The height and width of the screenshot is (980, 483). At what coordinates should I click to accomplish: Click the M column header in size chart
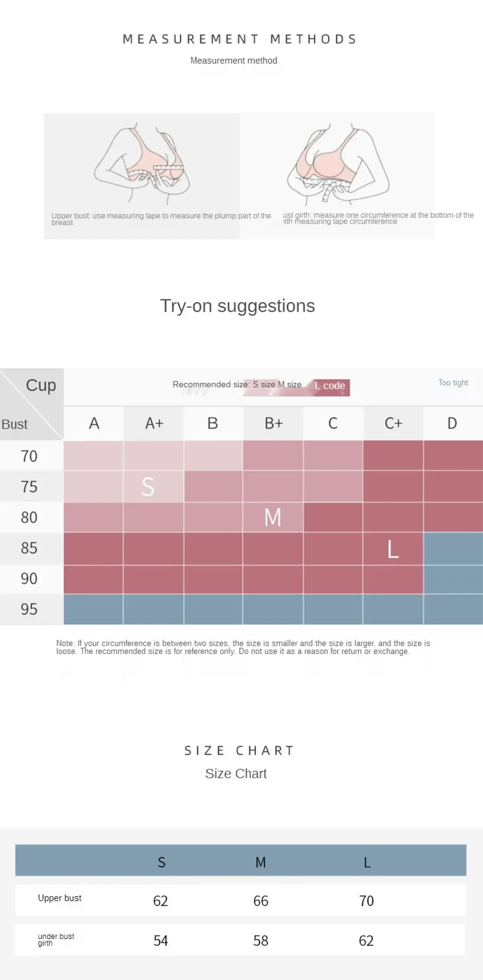tap(261, 862)
